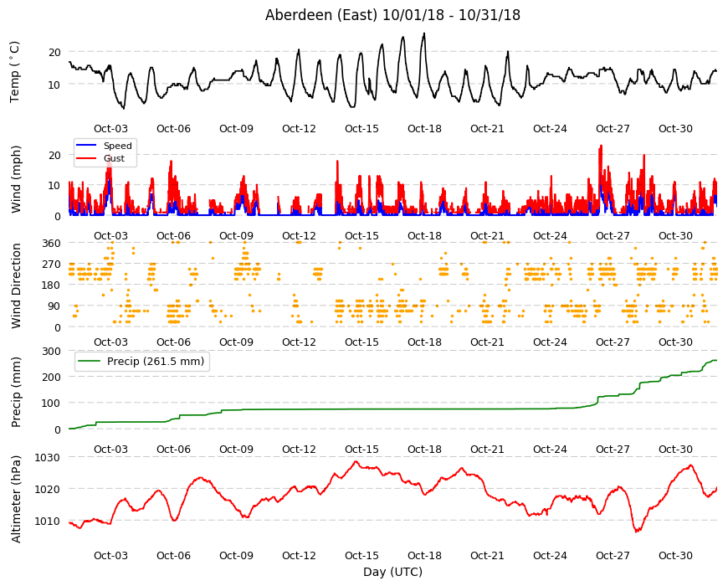Click the red Gust legend line
Viewport: 728px width, 586px height.
[x=86, y=158]
